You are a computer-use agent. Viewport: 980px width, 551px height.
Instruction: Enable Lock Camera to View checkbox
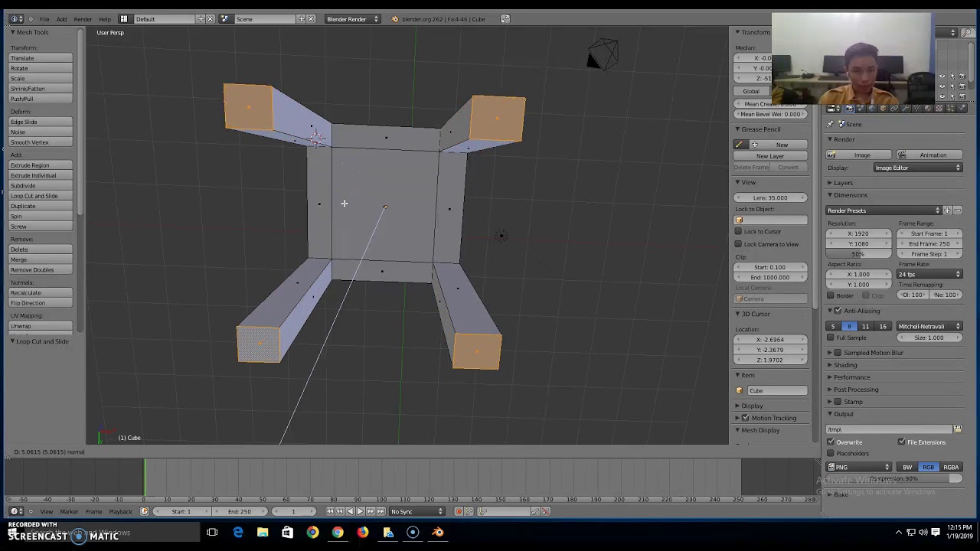[x=739, y=244]
